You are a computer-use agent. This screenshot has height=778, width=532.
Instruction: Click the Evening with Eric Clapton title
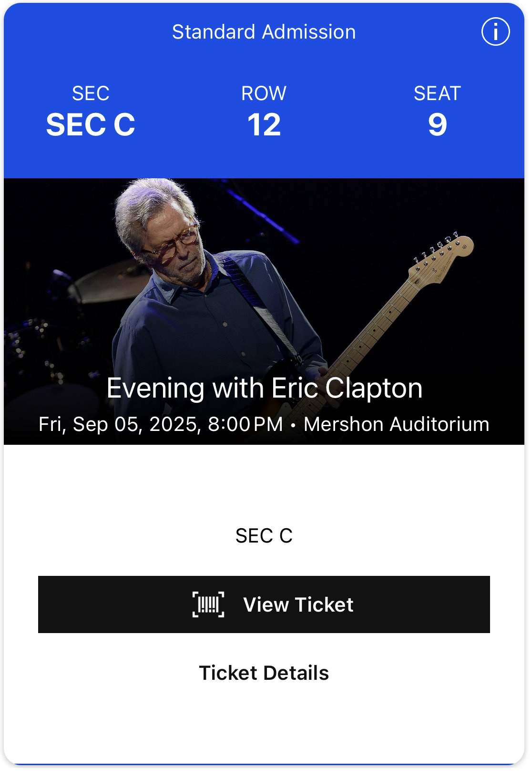[264, 388]
